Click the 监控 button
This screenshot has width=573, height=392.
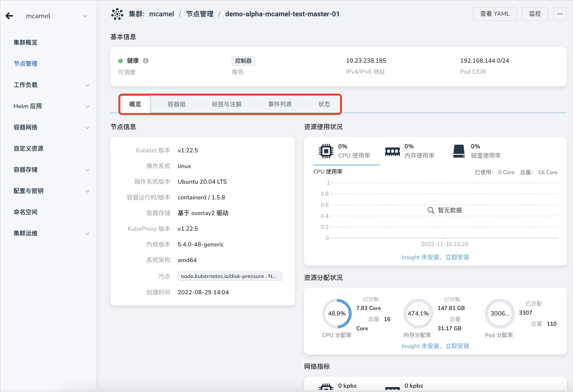pos(535,14)
